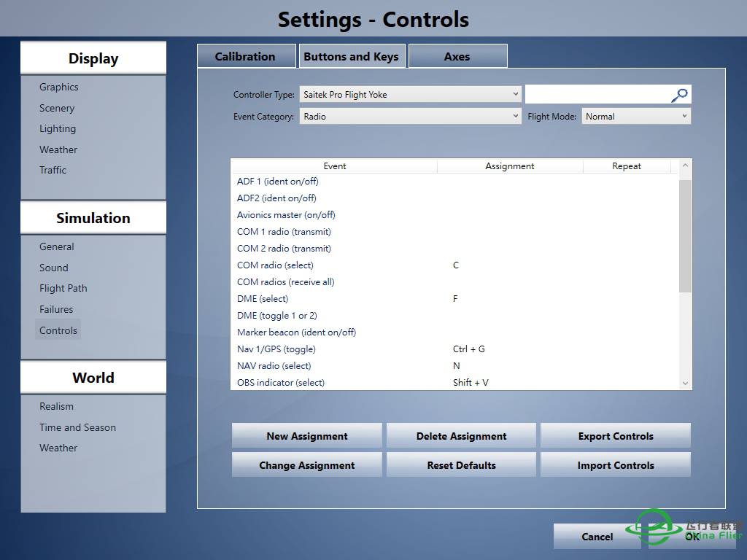
Task: Switch to the Axes tab
Action: coord(457,57)
